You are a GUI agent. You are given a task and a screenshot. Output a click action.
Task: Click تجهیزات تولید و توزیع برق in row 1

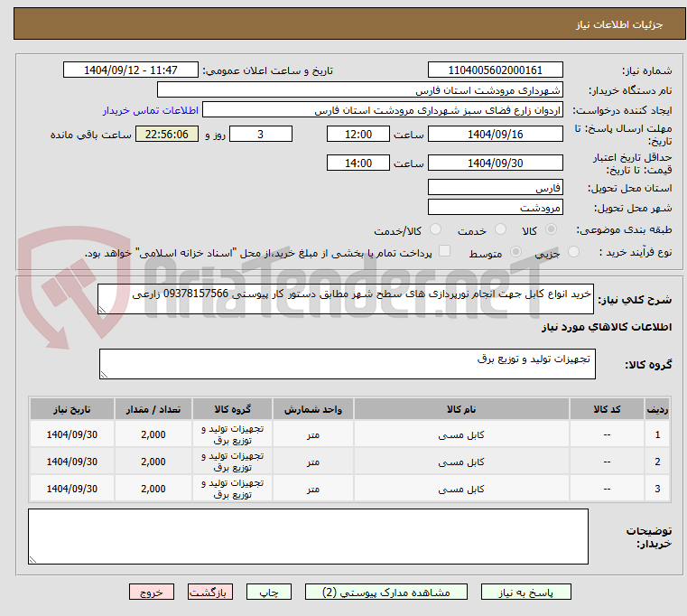(233, 434)
